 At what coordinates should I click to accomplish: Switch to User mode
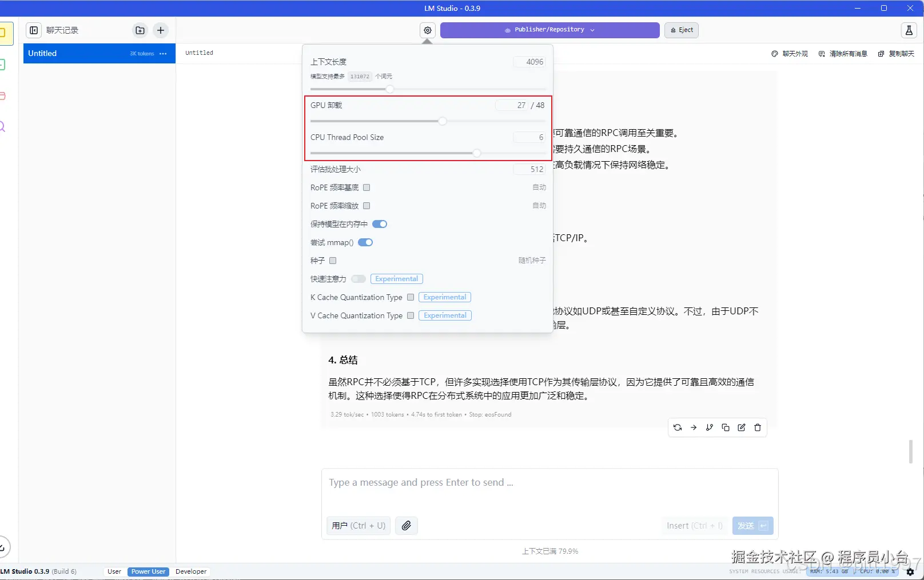114,571
